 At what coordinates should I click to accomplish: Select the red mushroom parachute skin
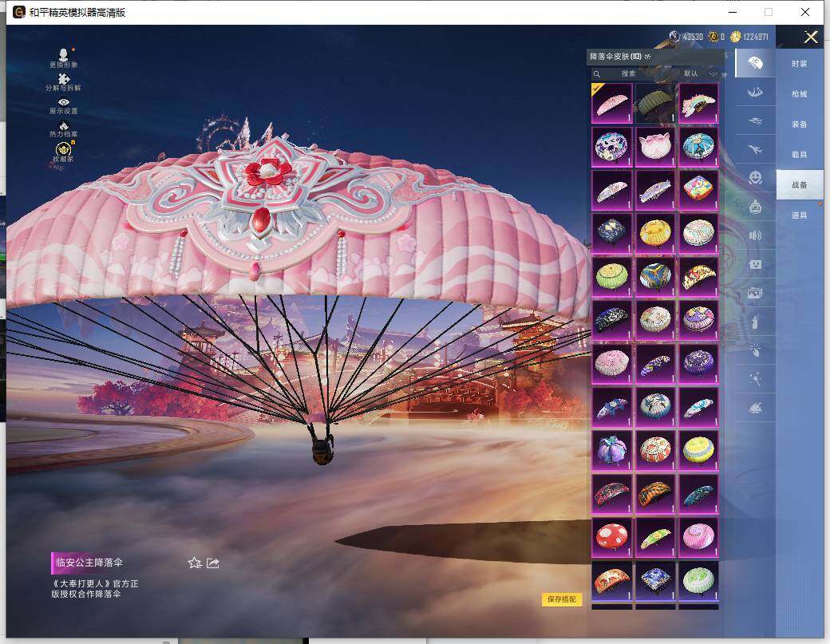[612, 538]
